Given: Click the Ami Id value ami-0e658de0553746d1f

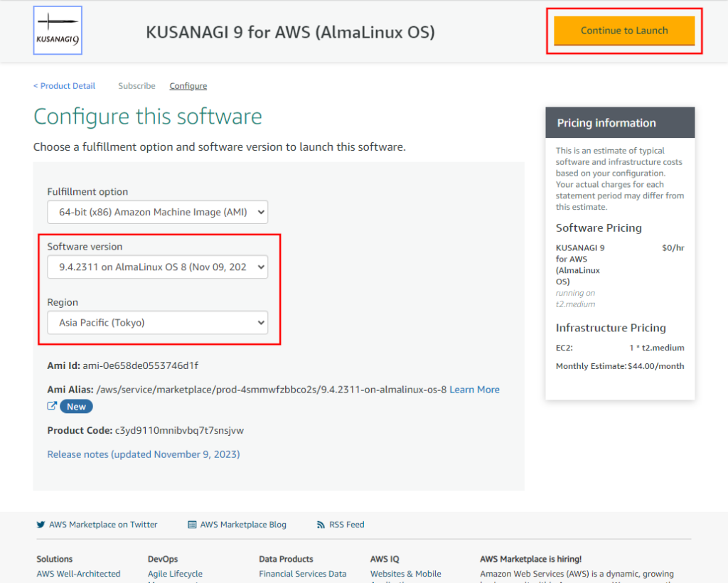Looking at the screenshot, I should (x=141, y=365).
